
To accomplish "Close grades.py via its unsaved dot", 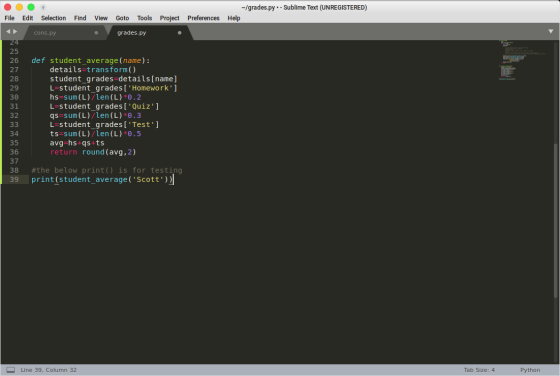I will pos(179,33).
